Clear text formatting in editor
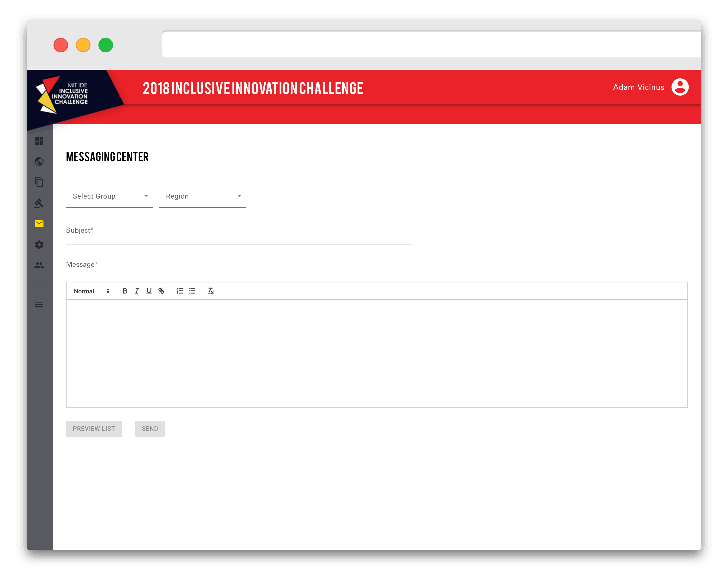Image resolution: width=728 pixels, height=570 pixels. click(211, 291)
